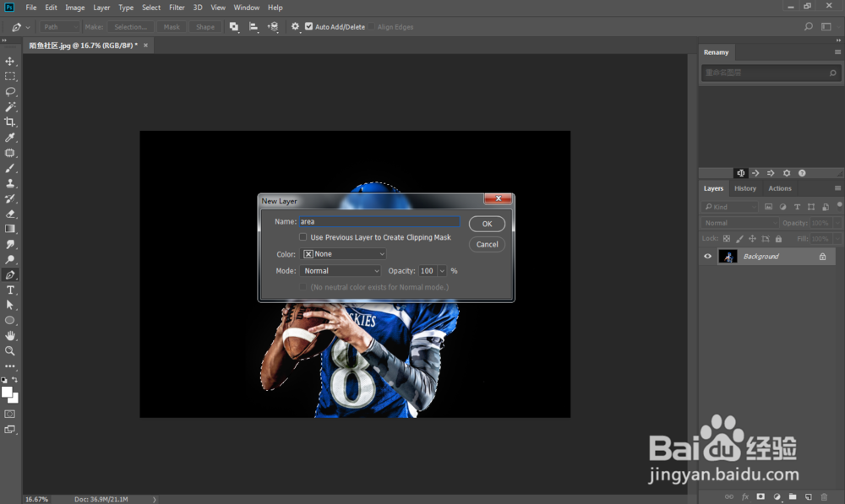Select the Zoom tool
Screen dimensions: 845x504
pyautogui.click(x=9, y=350)
